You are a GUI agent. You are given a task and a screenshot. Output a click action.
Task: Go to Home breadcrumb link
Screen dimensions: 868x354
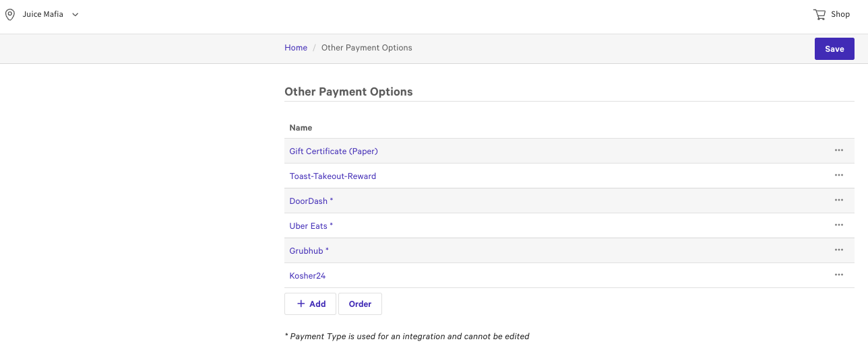tap(295, 48)
